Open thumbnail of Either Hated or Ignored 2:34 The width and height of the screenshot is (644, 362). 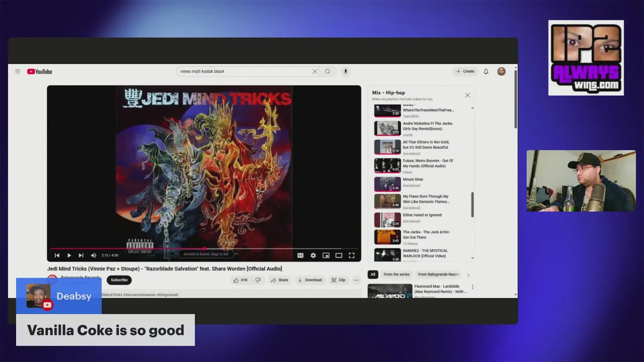(x=387, y=220)
